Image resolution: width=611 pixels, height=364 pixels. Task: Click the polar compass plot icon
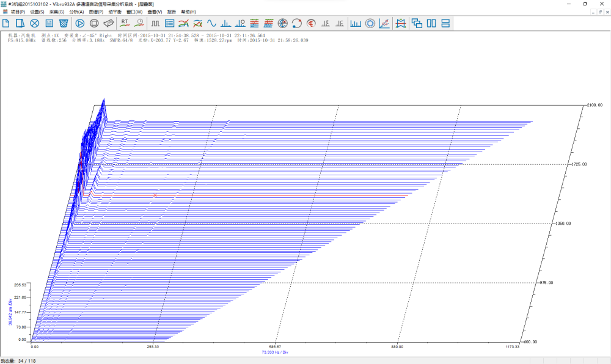pos(283,23)
